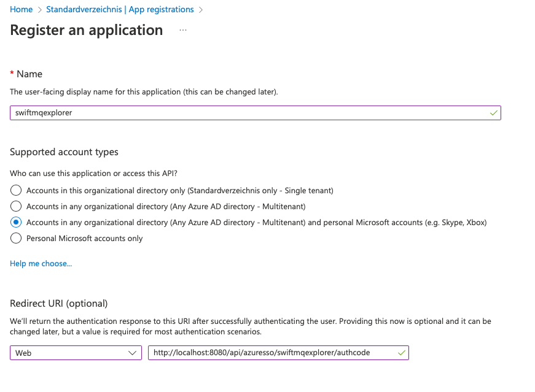
Task: Click the Register an application page title
Action: point(87,30)
